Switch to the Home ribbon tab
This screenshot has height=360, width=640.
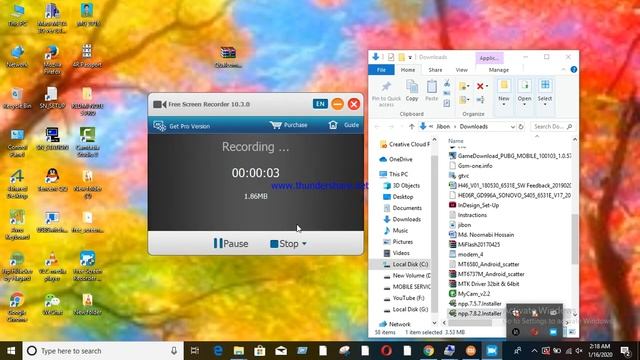408,70
